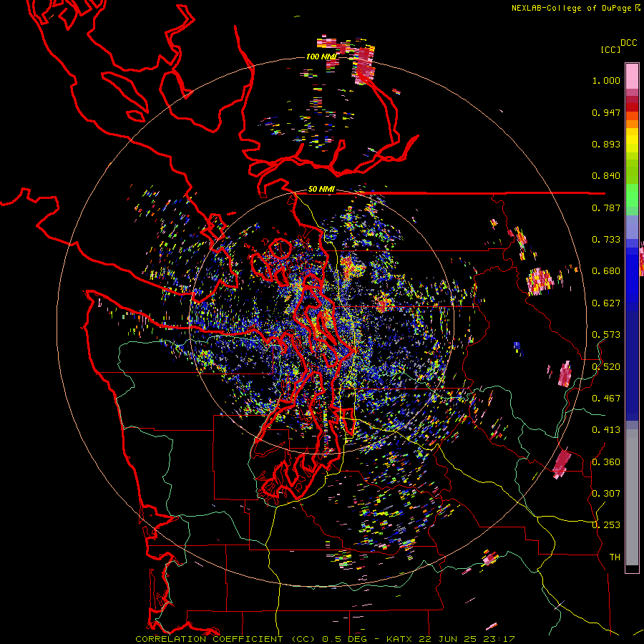Click the 0.307 legend value
This screenshot has width=644, height=644.
coord(606,494)
